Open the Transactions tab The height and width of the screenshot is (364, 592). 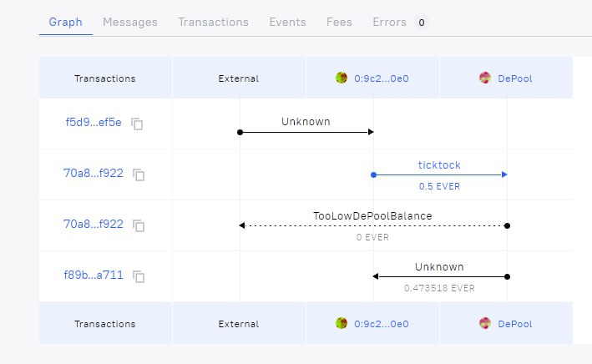[213, 22]
